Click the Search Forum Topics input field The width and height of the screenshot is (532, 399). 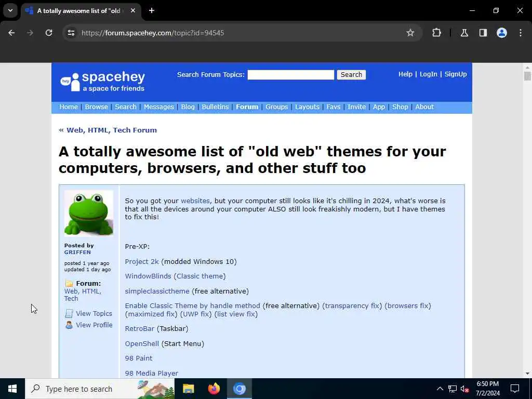tap(291, 75)
